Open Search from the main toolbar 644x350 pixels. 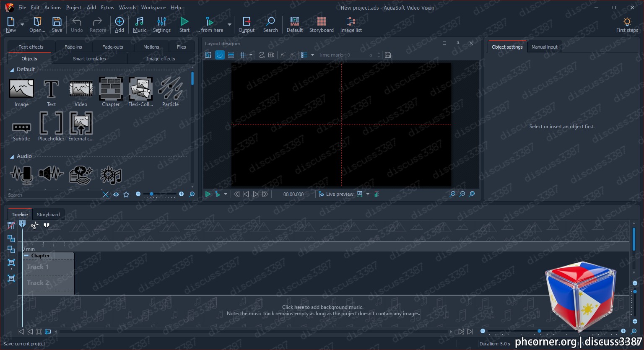[270, 25]
